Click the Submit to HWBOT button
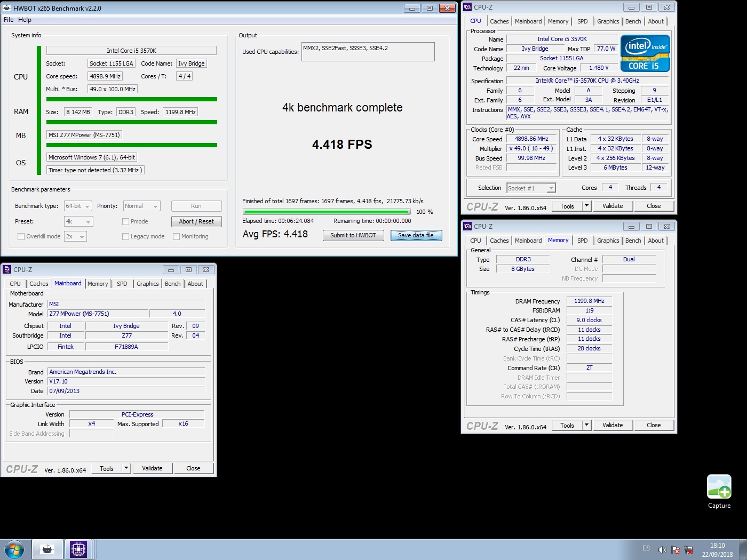Image resolution: width=747 pixels, height=560 pixels. click(353, 235)
